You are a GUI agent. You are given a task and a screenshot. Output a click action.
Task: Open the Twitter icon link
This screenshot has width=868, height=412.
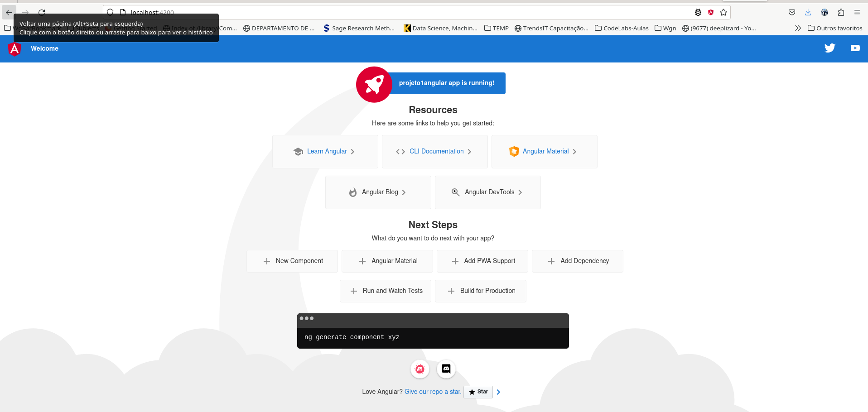point(829,48)
